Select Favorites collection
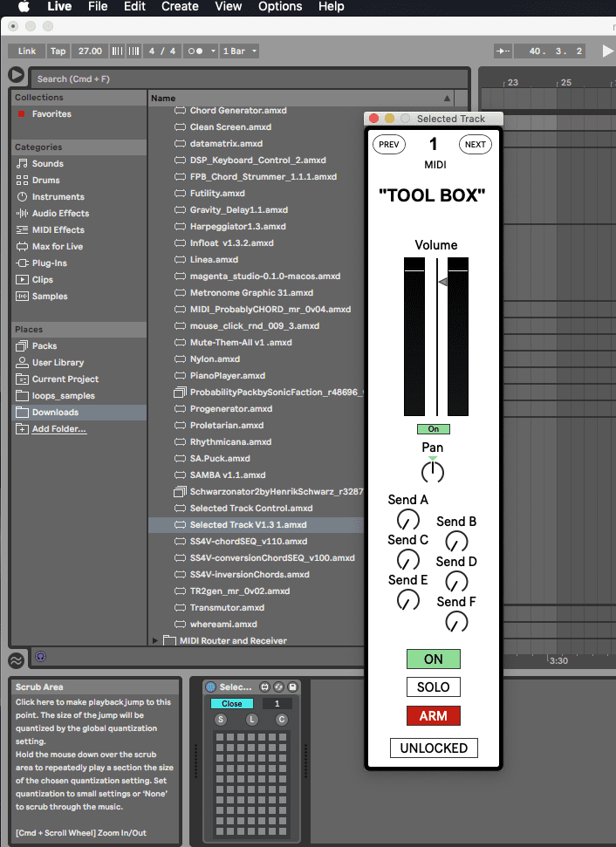The image size is (616, 847). (51, 114)
